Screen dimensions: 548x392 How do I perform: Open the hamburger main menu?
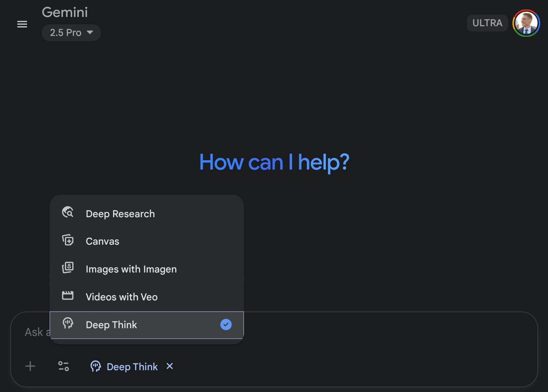pos(22,24)
